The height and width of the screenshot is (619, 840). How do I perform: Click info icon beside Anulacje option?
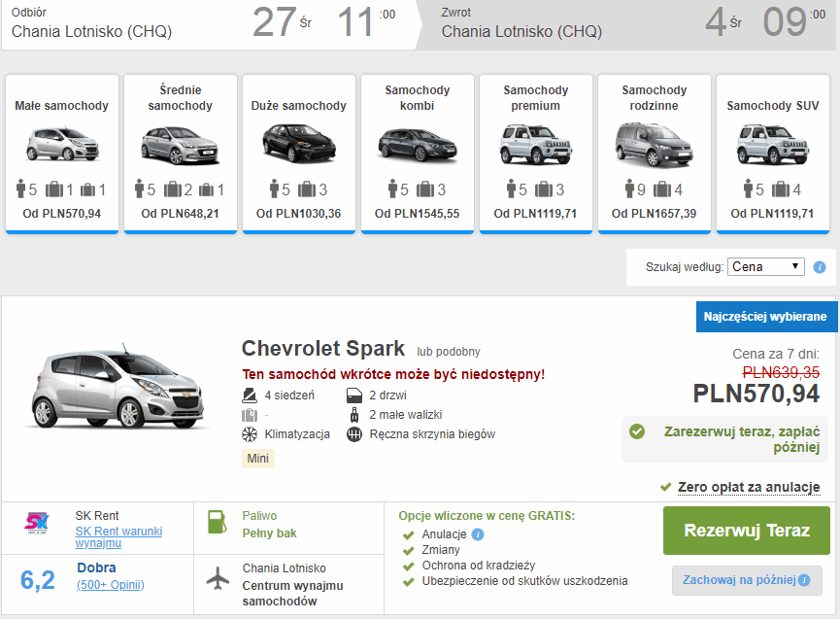[478, 534]
